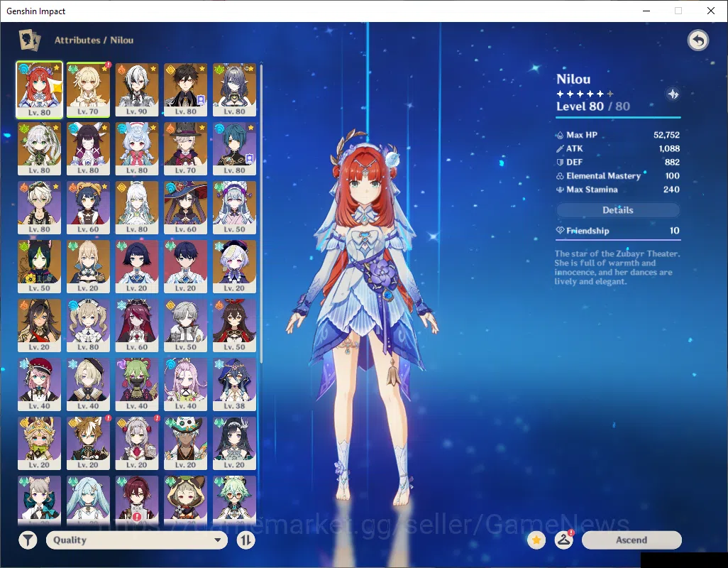The width and height of the screenshot is (728, 568).
Task: Select the pink-haired Hydro character at Lv. 40
Action: point(186,385)
